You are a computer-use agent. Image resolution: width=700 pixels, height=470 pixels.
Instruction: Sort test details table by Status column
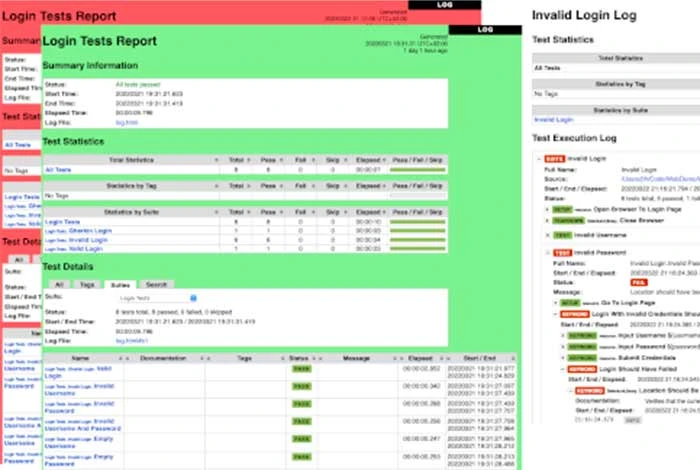point(299,358)
